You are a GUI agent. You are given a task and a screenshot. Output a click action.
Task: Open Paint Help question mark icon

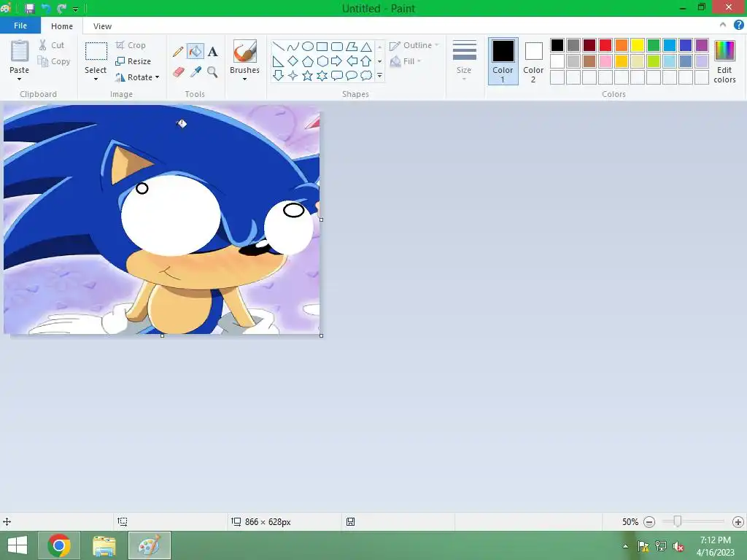(738, 26)
